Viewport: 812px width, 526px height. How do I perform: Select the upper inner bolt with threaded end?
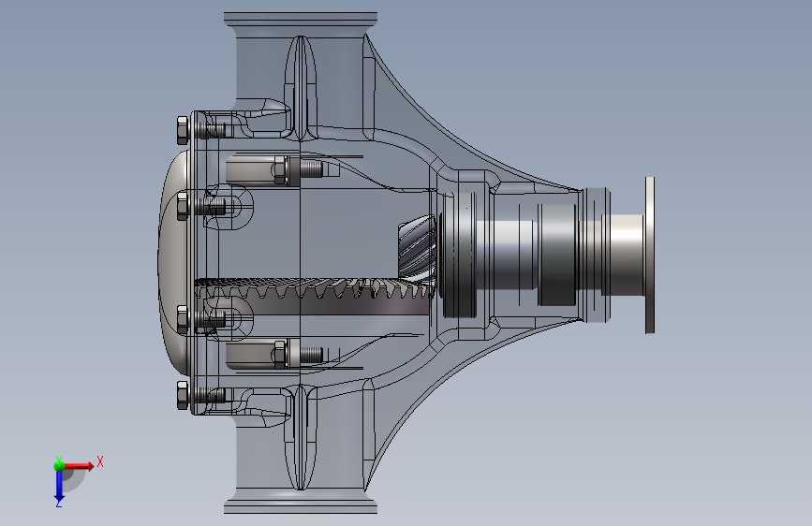[298, 169]
